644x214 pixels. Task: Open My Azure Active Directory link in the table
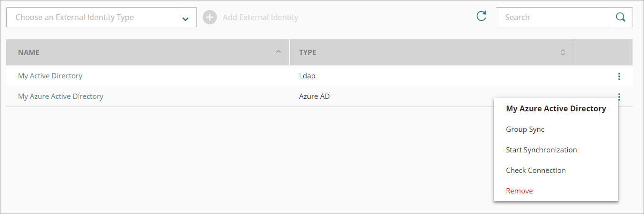[x=61, y=96]
